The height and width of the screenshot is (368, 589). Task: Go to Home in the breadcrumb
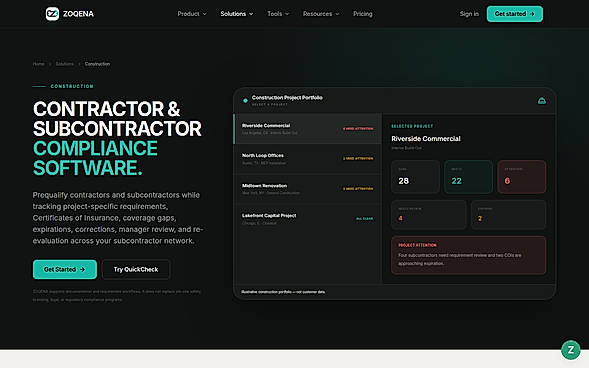tap(38, 64)
